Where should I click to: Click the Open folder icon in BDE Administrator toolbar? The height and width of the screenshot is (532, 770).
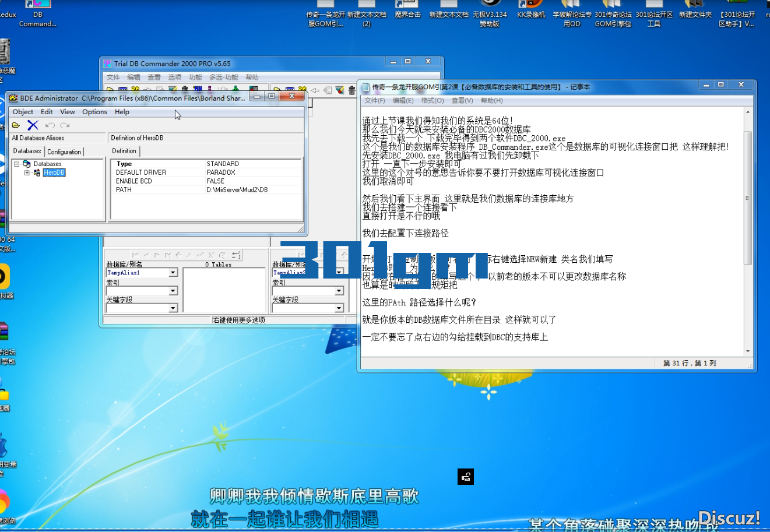16,125
